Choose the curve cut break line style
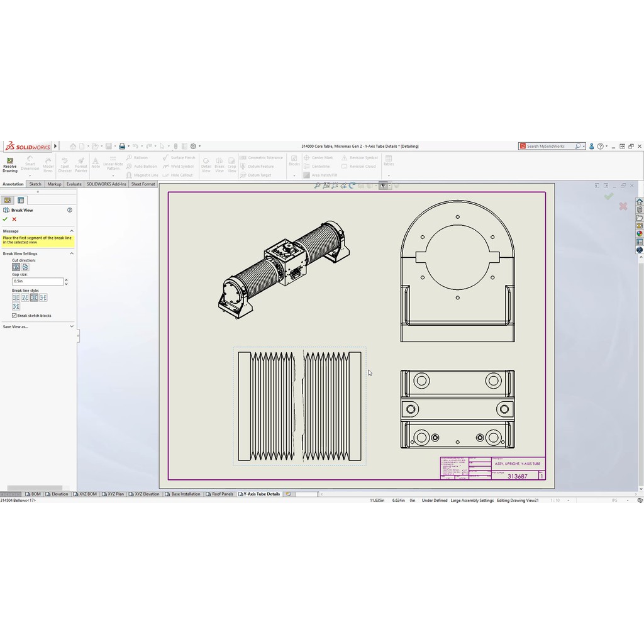This screenshot has width=644, height=644. click(x=25, y=297)
